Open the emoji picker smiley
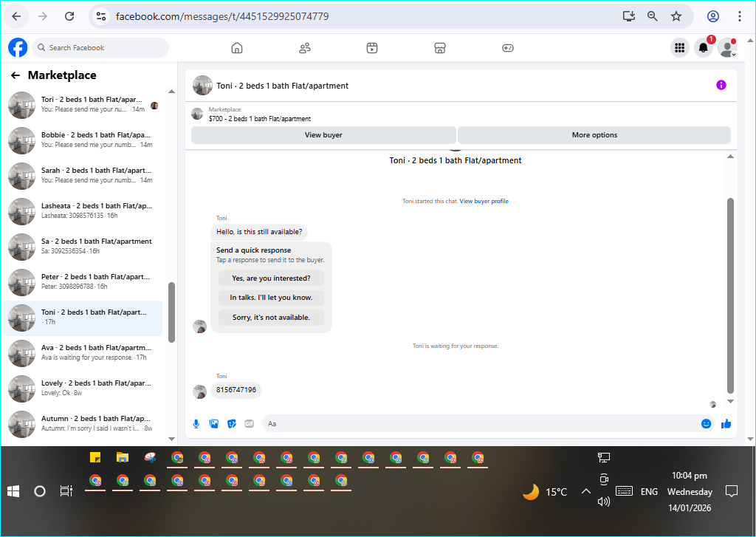The height and width of the screenshot is (537, 756). 707,424
